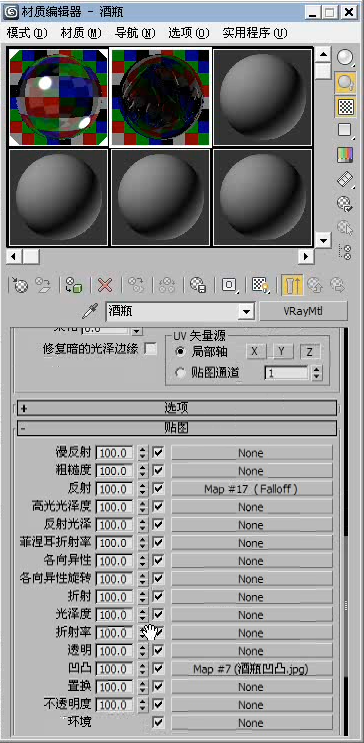Screen dimensions: 364x743
Task: Click Go Forward to Sibling icon
Action: coord(337,285)
